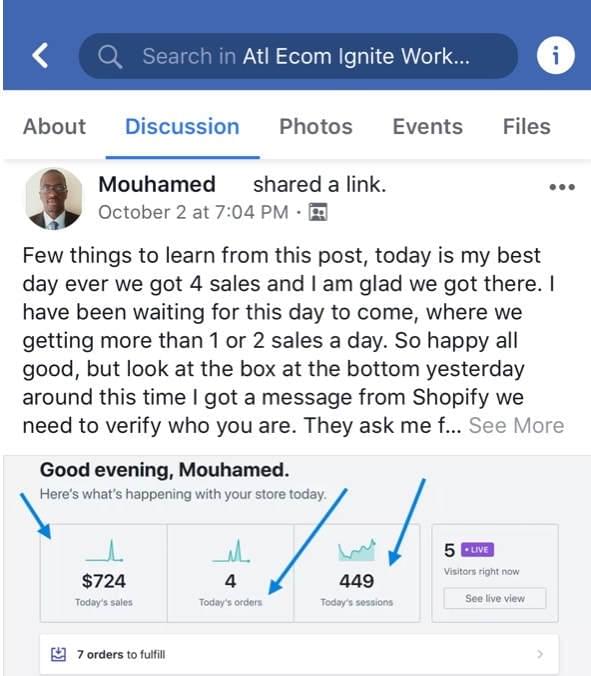Expand post text with See More
Image resolution: width=591 pixels, height=676 pixels.
(516, 425)
